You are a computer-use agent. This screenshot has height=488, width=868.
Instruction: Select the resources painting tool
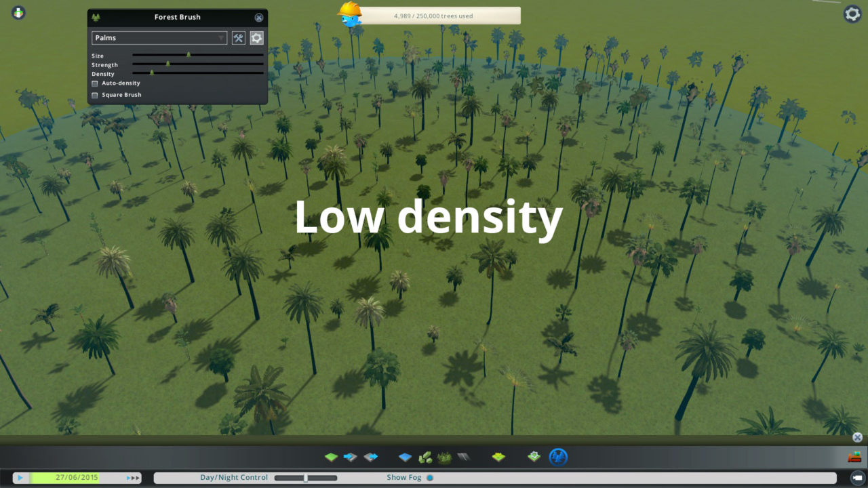pos(498,457)
